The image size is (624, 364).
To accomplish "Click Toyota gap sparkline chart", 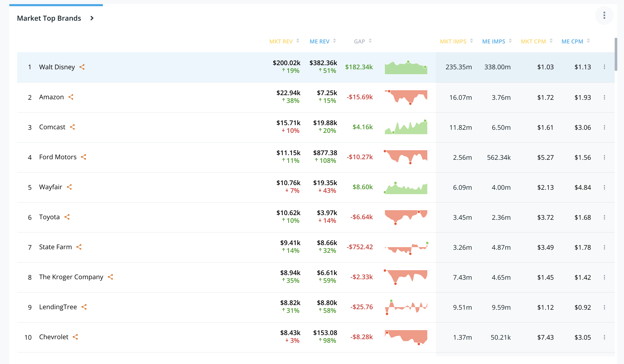I will pos(406,217).
